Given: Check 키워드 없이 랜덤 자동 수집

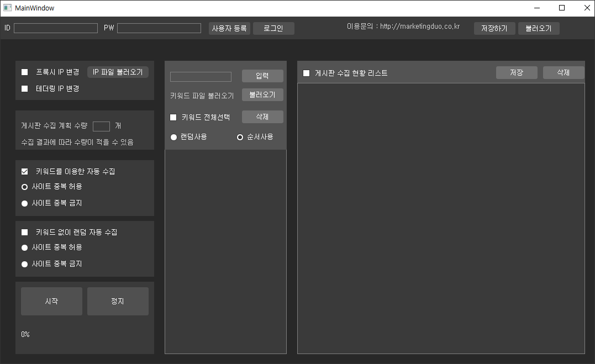Looking at the screenshot, I should [x=25, y=232].
